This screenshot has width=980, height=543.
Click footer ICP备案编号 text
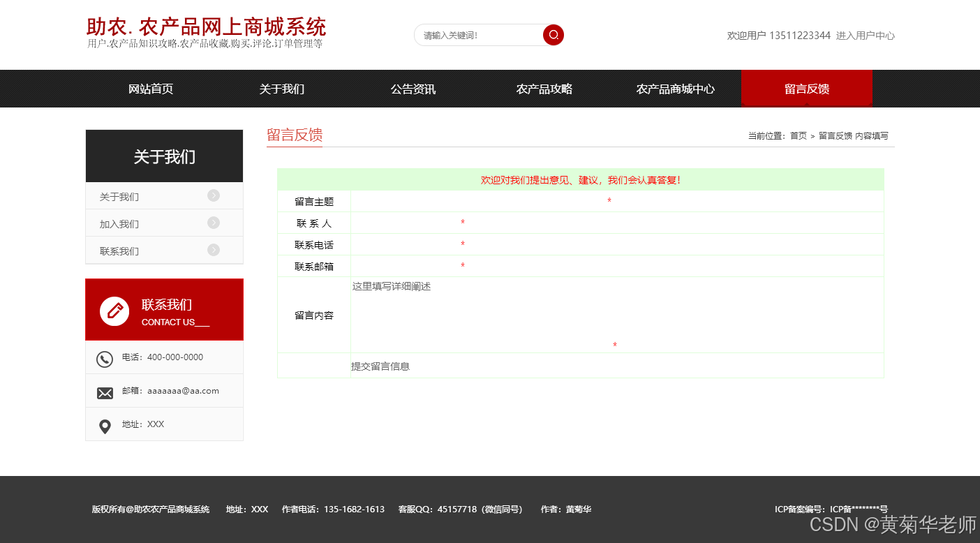tap(831, 509)
